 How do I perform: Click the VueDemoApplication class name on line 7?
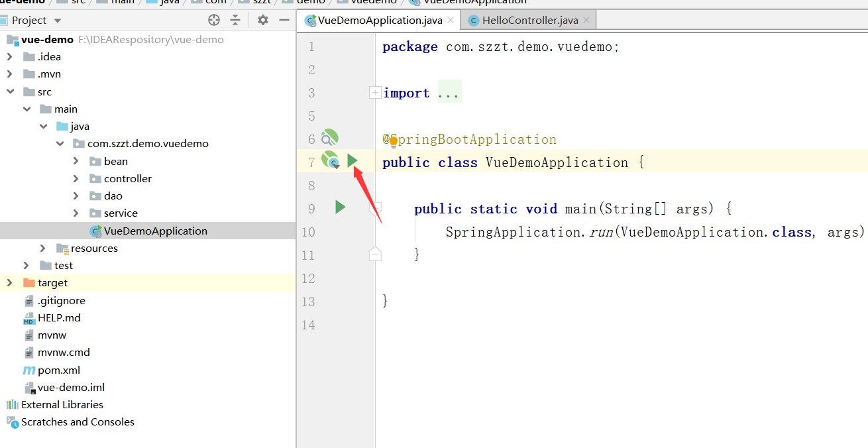[557, 162]
